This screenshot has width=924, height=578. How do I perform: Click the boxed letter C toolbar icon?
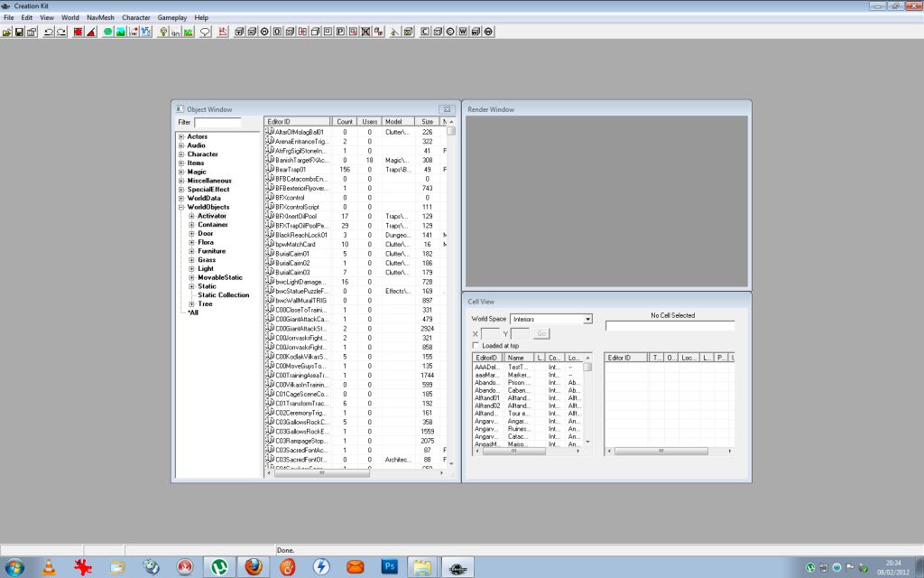point(425,32)
